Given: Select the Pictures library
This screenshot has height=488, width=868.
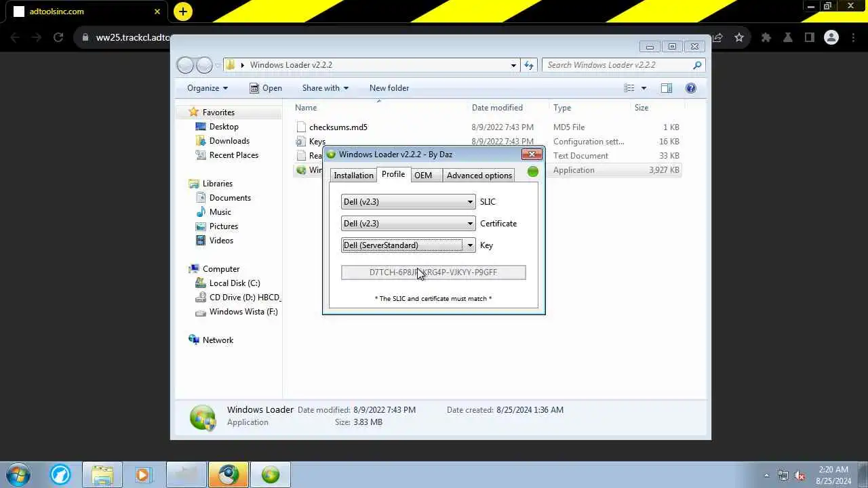Looking at the screenshot, I should coord(223,226).
